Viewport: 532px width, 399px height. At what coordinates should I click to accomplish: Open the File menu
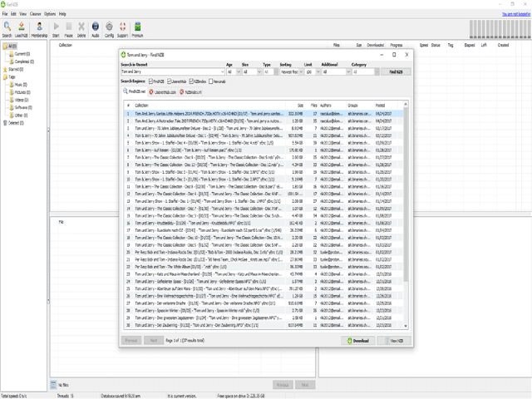click(x=5, y=14)
